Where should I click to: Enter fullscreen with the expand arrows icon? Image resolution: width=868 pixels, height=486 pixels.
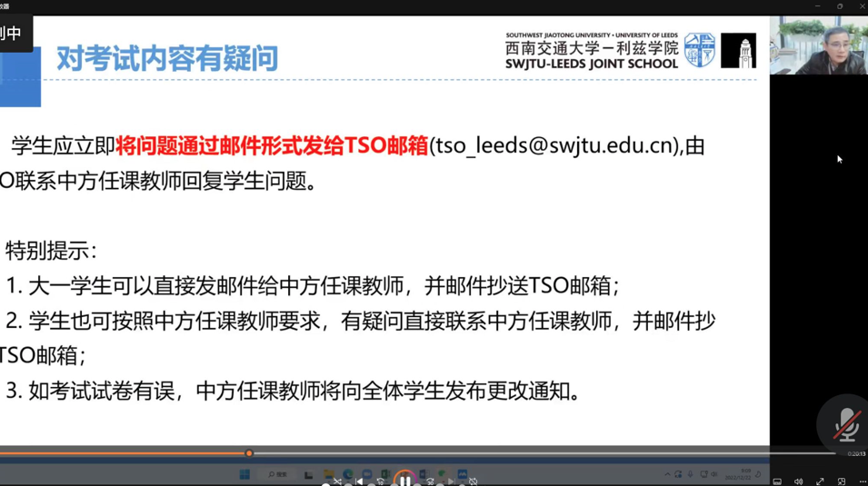click(820, 481)
